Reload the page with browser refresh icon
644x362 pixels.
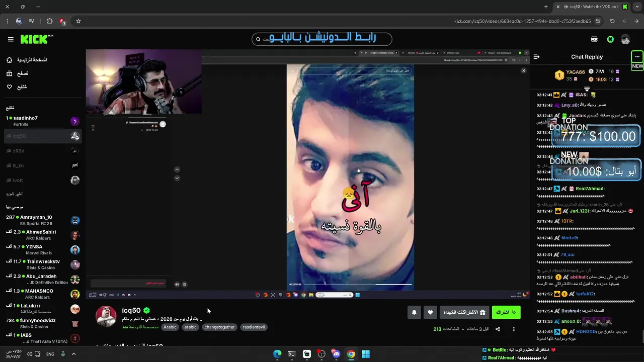612,21
